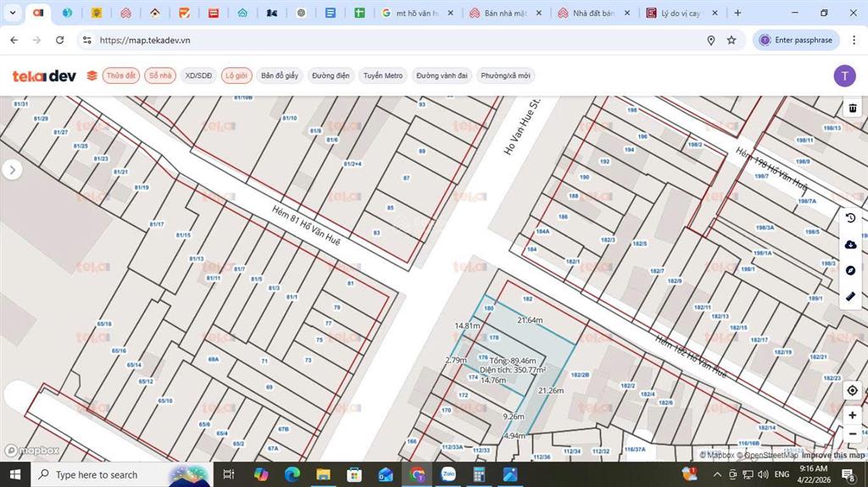
Task: Toggle the Bản đồ giấy layer
Action: (280, 75)
